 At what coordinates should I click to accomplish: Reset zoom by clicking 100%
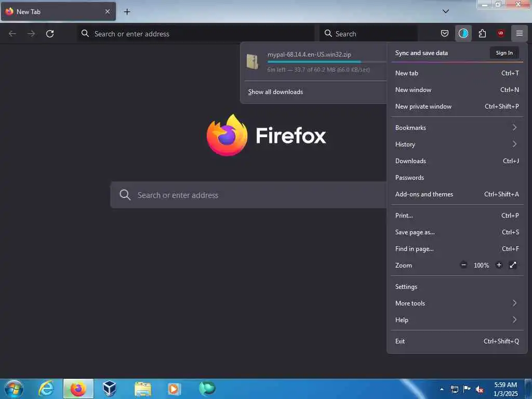pos(481,265)
